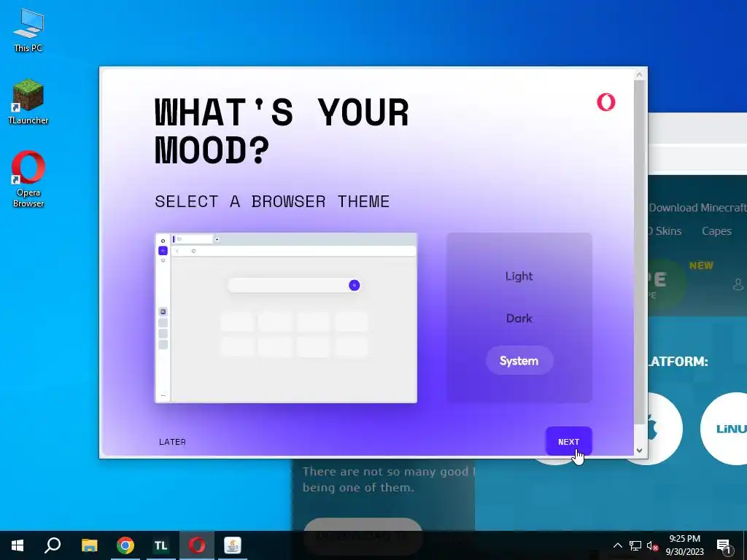
Task: Click the user account icon on webpage
Action: tap(738, 284)
